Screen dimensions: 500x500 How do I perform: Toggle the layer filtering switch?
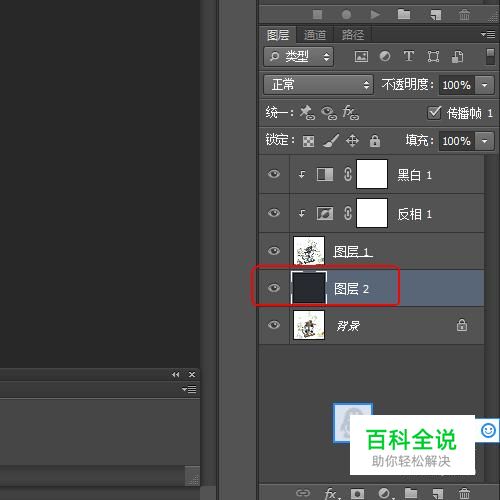[x=490, y=56]
